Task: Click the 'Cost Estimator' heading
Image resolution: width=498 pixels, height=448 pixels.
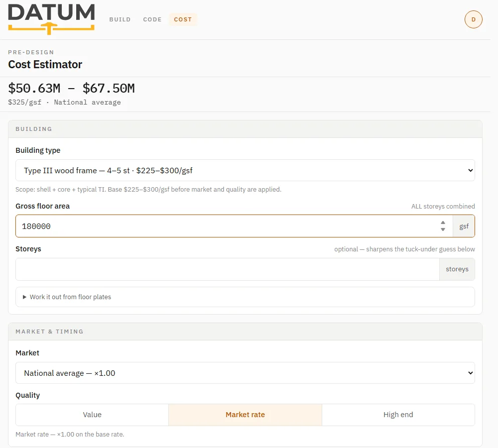Action: pos(45,64)
